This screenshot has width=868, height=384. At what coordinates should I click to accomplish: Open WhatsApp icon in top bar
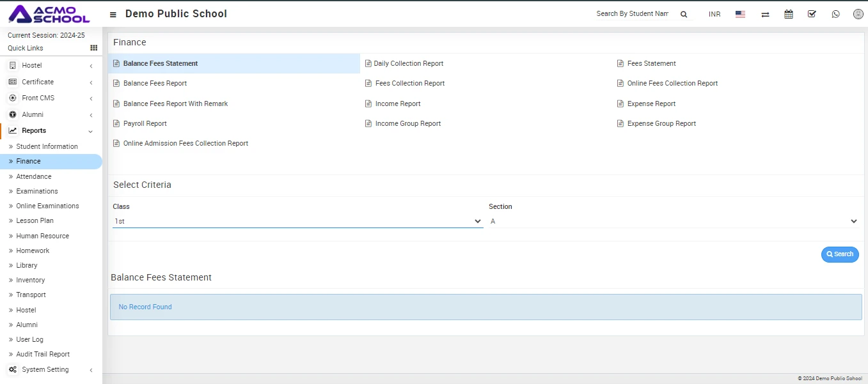click(x=835, y=14)
